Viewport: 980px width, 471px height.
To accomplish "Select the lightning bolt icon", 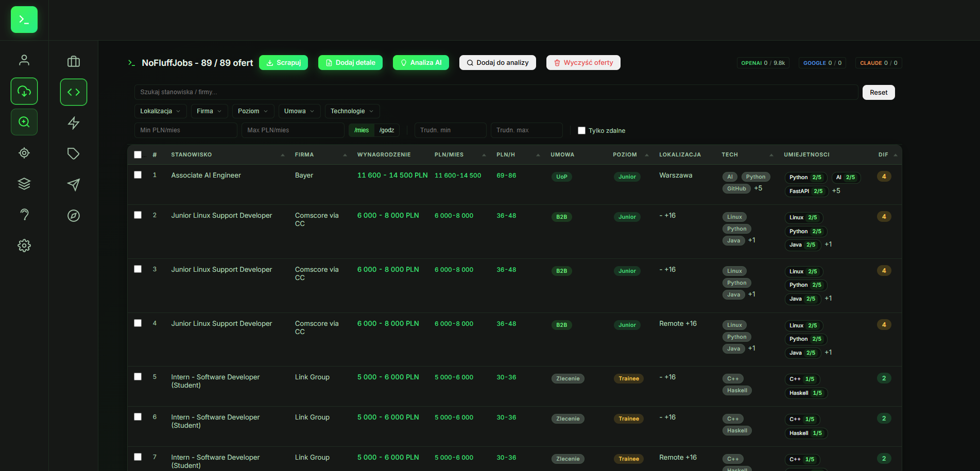I will [x=74, y=123].
